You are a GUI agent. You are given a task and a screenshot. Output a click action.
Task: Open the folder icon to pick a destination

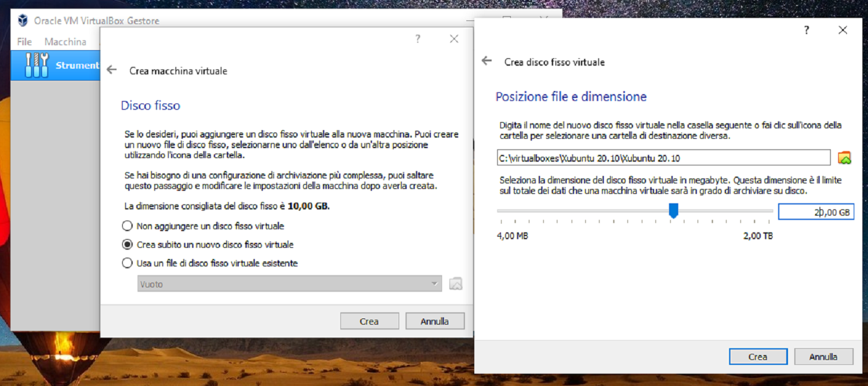[843, 157]
